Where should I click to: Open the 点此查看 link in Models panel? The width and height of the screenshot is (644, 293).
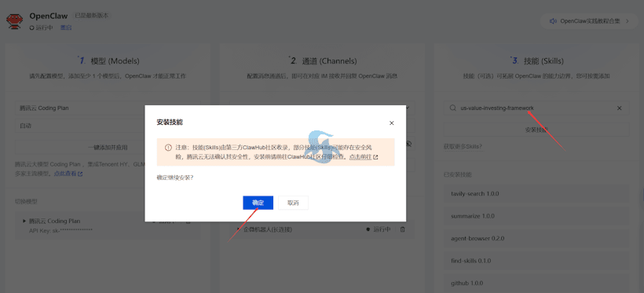point(65,174)
